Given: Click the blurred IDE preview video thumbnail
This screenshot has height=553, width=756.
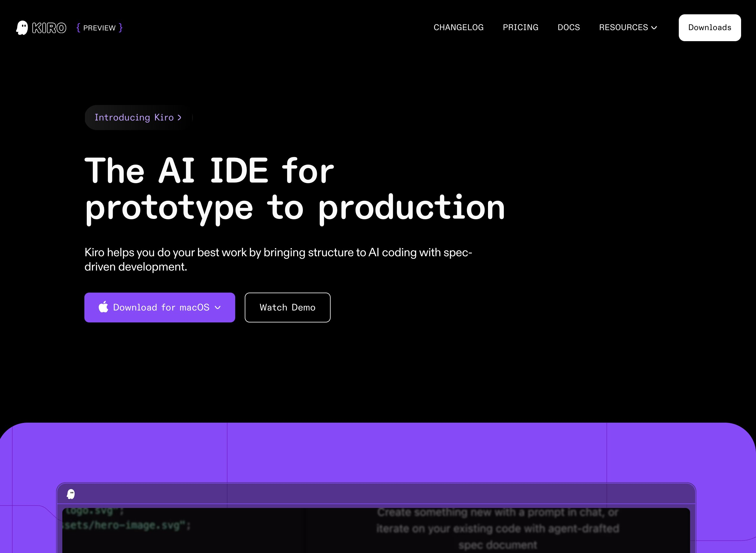Looking at the screenshot, I should pos(376,530).
